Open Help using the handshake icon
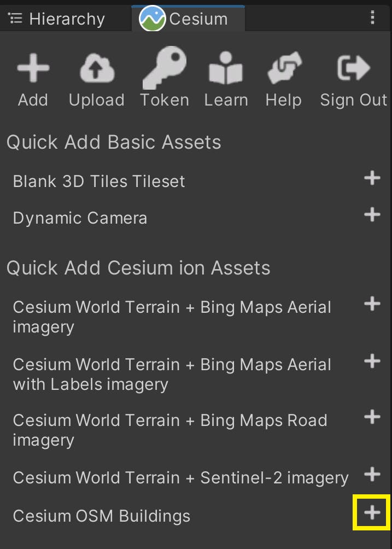 (x=283, y=67)
